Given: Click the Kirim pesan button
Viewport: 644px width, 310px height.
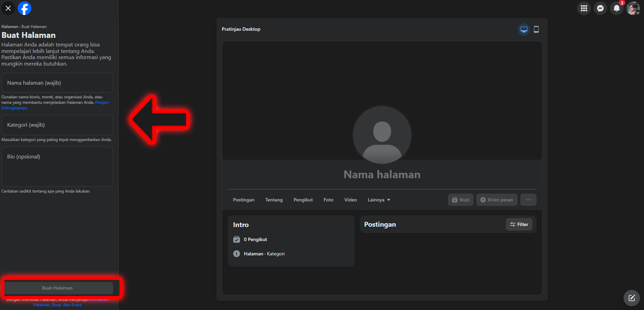Looking at the screenshot, I should [x=496, y=200].
